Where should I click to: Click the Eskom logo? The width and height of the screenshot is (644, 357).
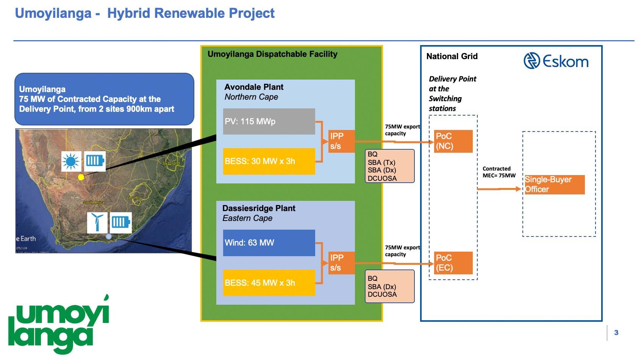(556, 61)
